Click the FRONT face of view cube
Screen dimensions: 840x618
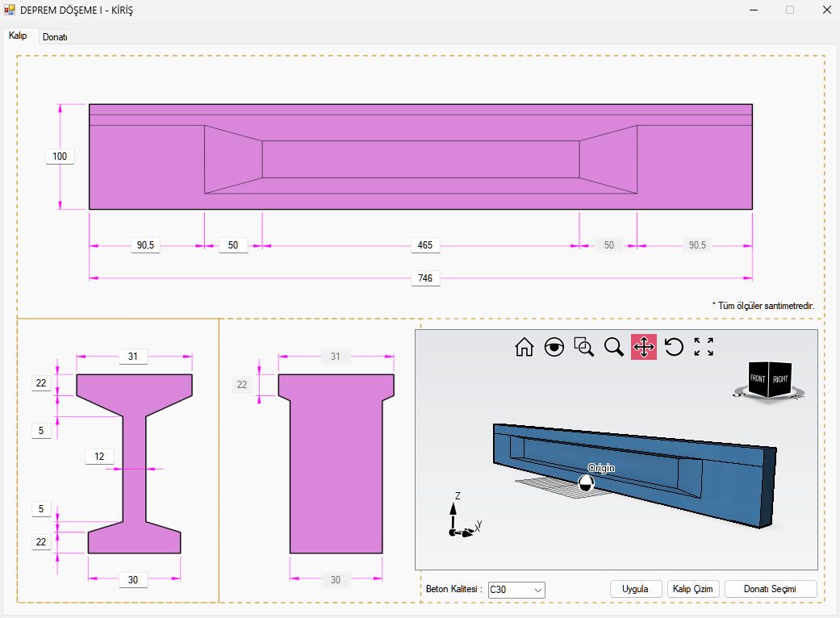coord(758,379)
